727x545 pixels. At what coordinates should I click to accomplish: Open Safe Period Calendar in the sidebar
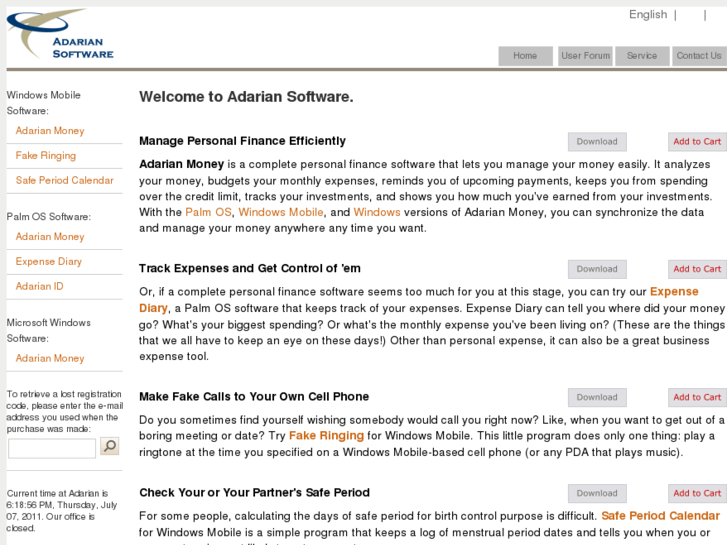[64, 180]
